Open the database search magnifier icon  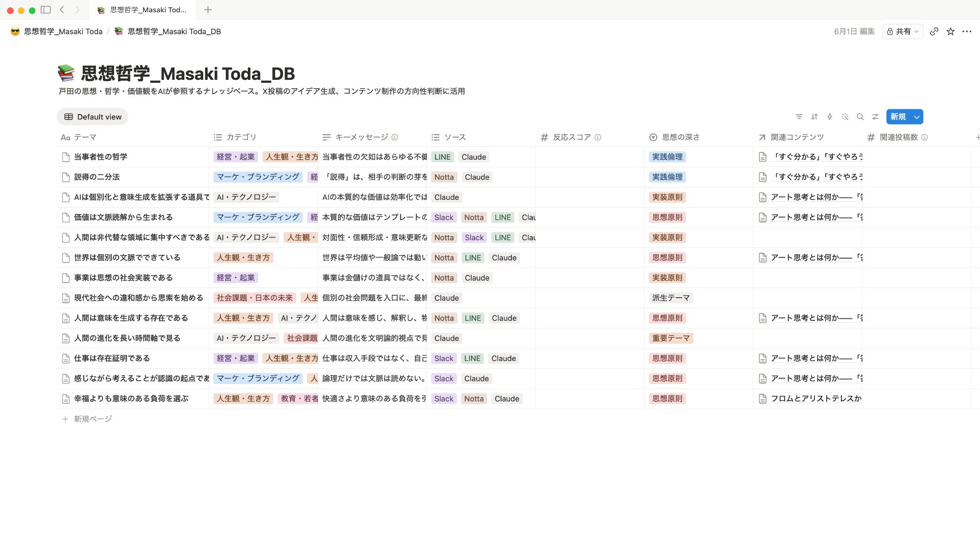coord(860,117)
